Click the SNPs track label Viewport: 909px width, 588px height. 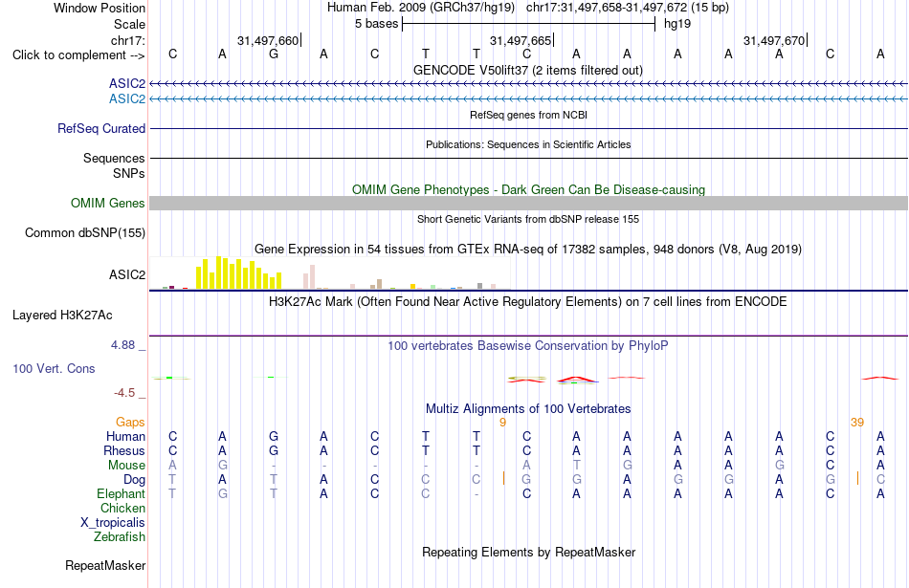129,173
